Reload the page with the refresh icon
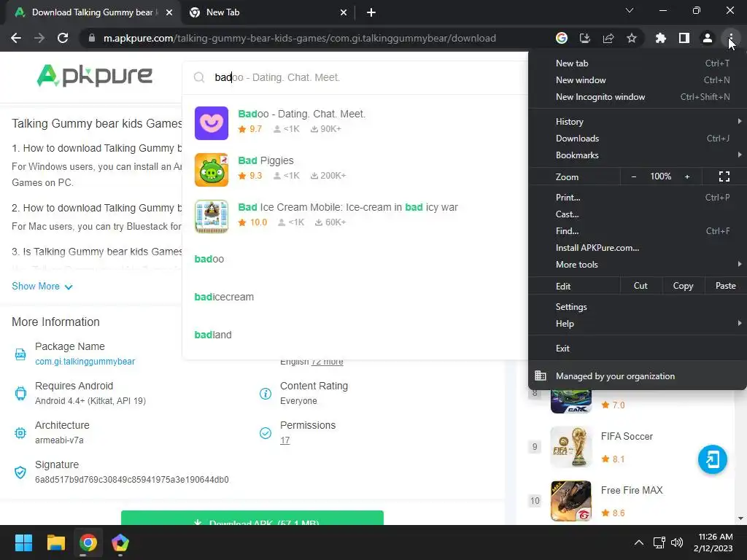Viewport: 747px width, 560px height. tap(63, 38)
